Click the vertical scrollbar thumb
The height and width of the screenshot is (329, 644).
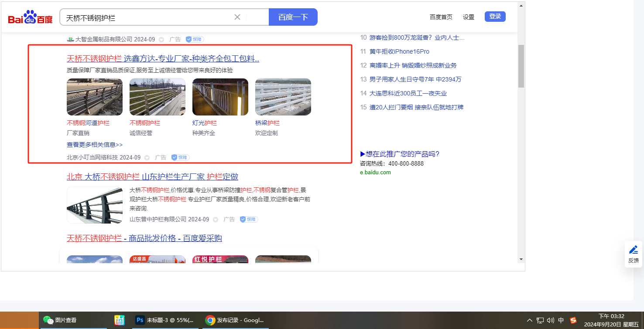pyautogui.click(x=521, y=66)
